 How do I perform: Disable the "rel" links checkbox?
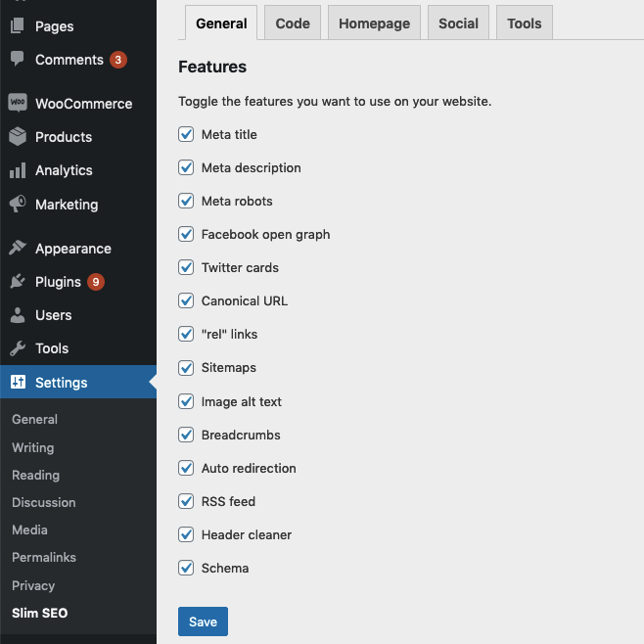(186, 334)
